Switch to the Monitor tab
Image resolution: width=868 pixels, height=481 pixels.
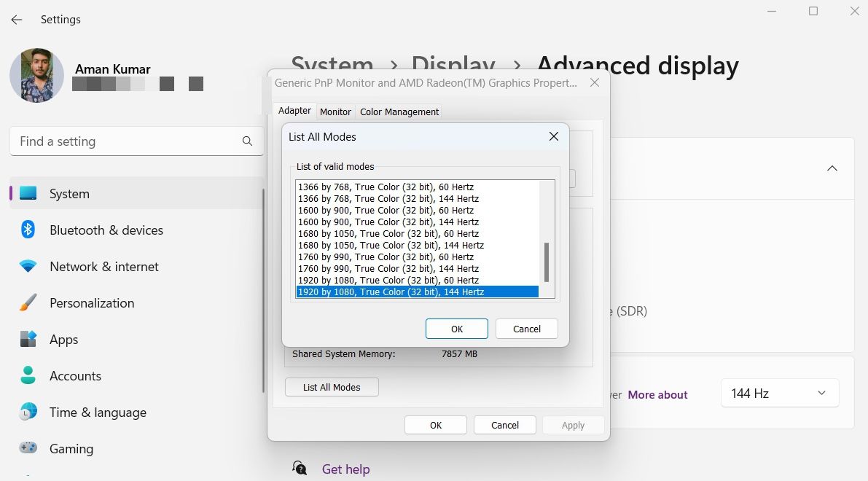[335, 112]
